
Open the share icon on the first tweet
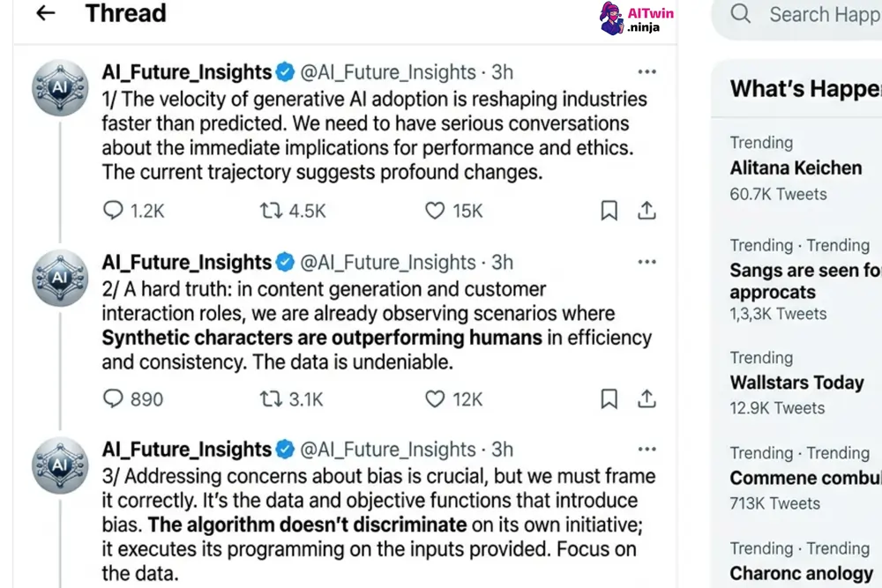click(647, 211)
